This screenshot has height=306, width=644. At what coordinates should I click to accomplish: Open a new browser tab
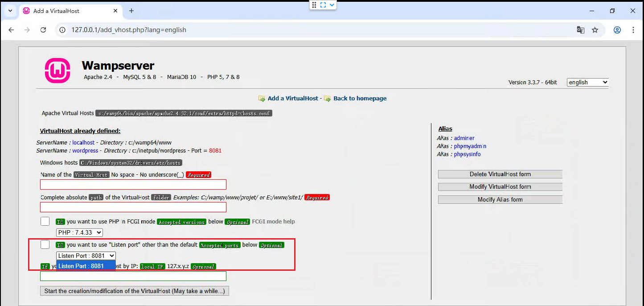pyautogui.click(x=131, y=11)
